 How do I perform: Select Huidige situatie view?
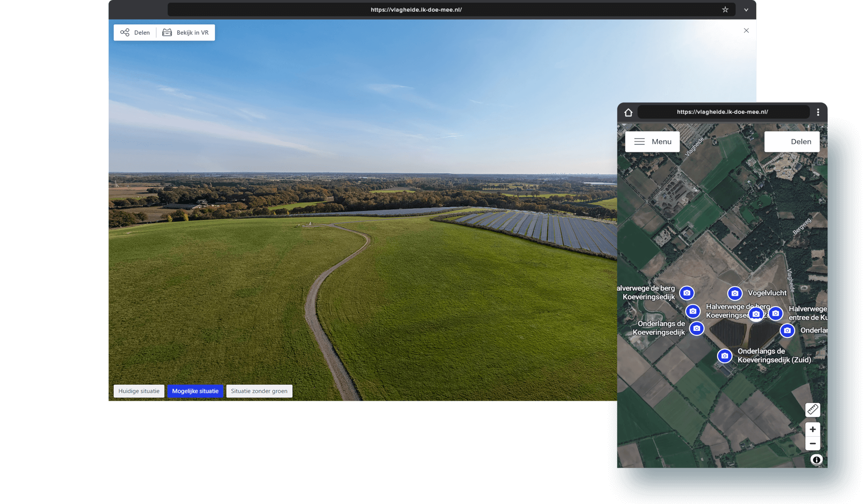[x=139, y=391]
